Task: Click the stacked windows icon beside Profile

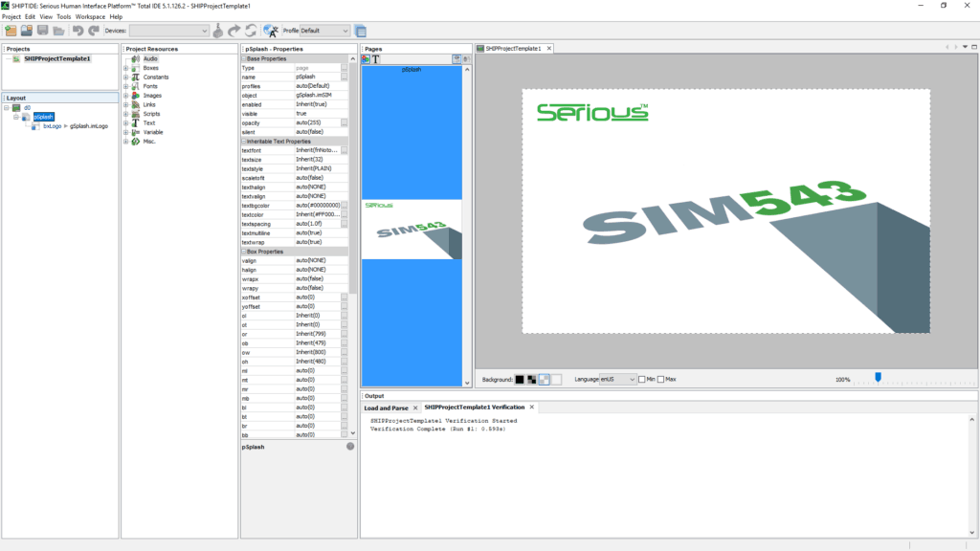Action: (x=361, y=31)
